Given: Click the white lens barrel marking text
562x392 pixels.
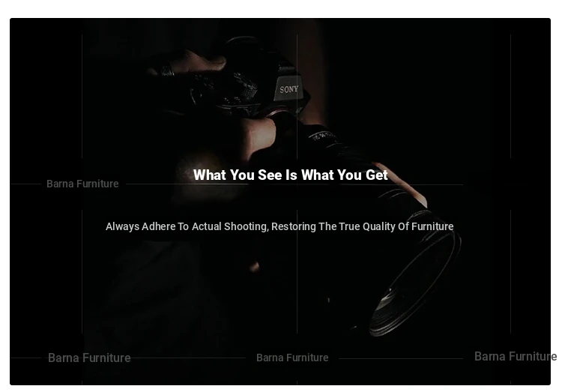Looking at the screenshot, I should [322, 136].
